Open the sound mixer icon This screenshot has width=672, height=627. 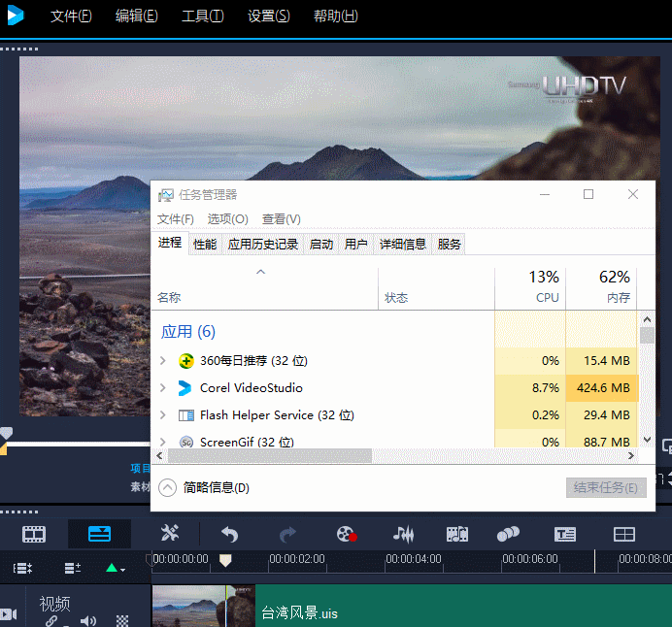click(403, 534)
